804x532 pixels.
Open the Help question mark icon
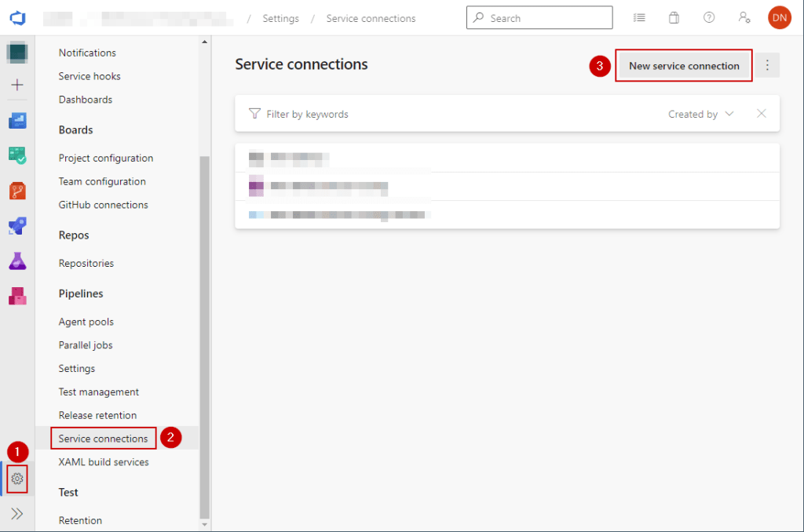(709, 17)
